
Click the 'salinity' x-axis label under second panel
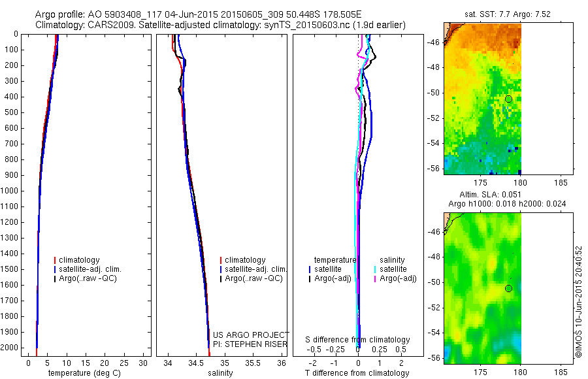220,373
